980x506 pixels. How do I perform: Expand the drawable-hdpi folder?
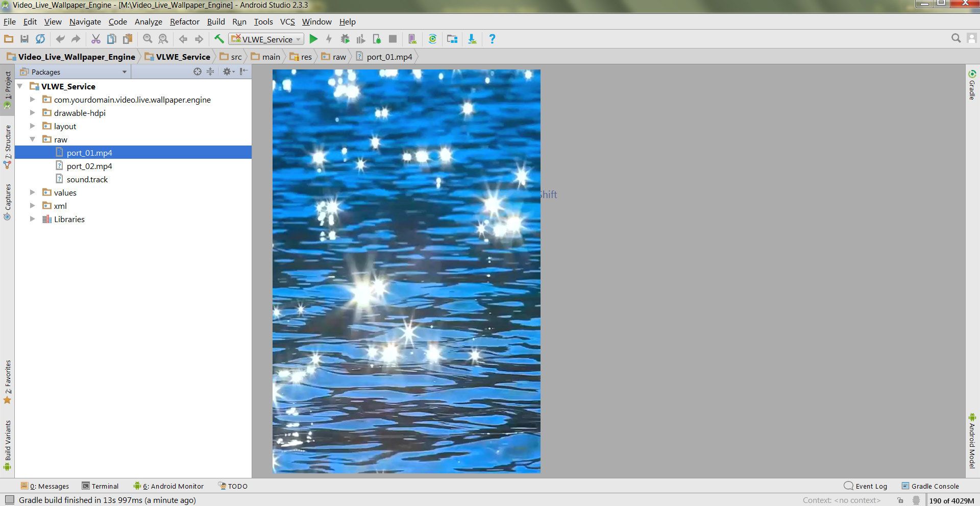pos(32,113)
